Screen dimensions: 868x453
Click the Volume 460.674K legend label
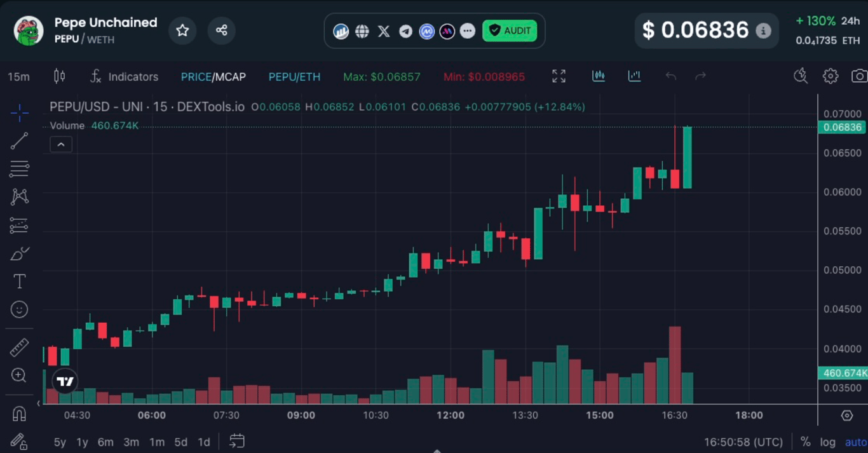tap(94, 126)
